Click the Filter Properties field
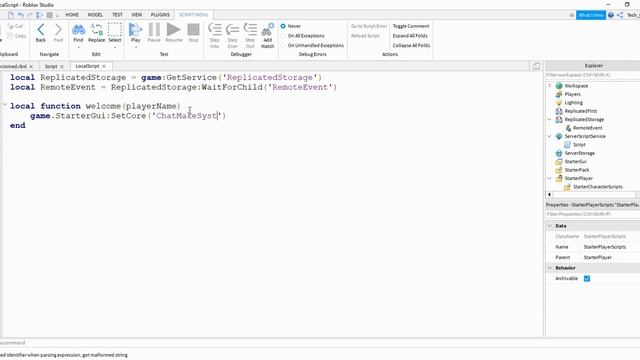The width and height of the screenshot is (640, 360). click(x=593, y=214)
